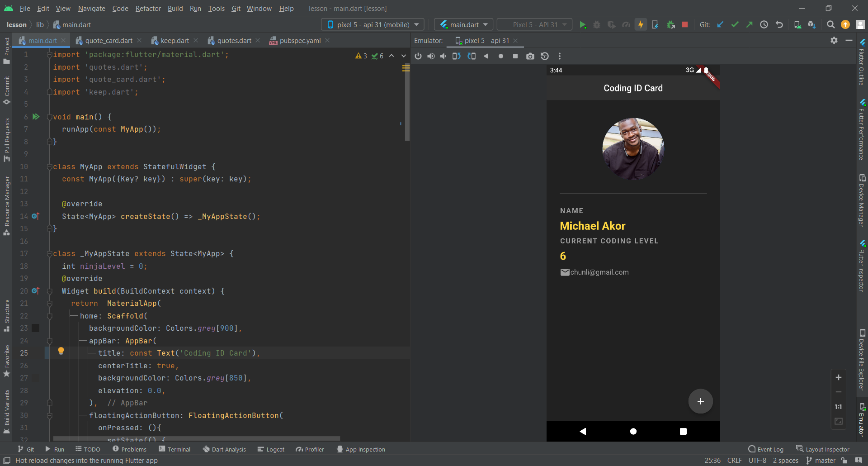Collapse the import statements fold at line 2
This screenshot has height=466, width=868.
click(x=50, y=67)
